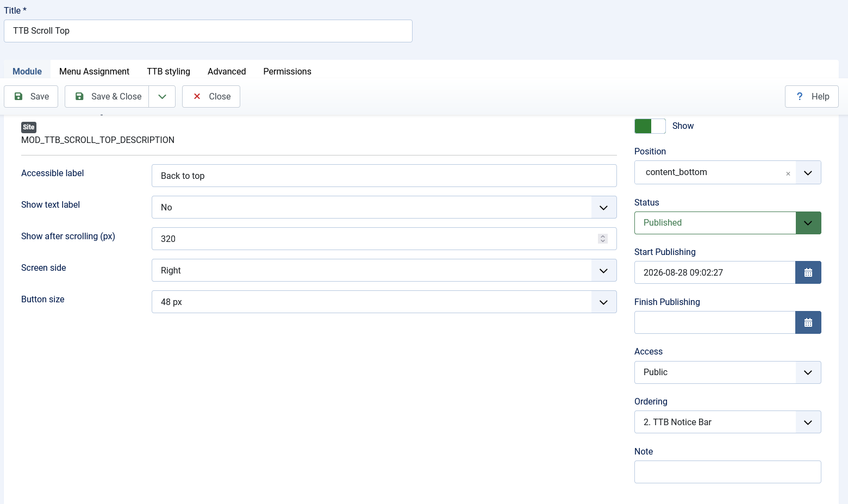Click the Save & Close button
848x504 pixels.
point(107,96)
